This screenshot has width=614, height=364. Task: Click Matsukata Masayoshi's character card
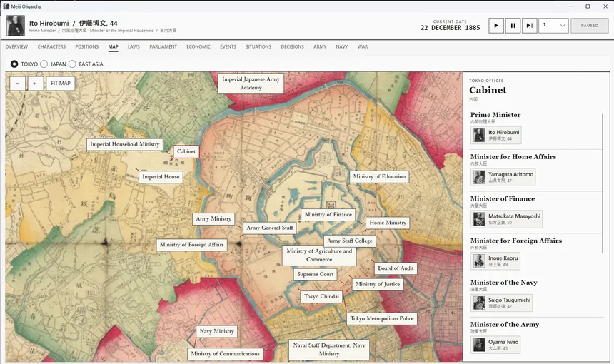tap(506, 219)
